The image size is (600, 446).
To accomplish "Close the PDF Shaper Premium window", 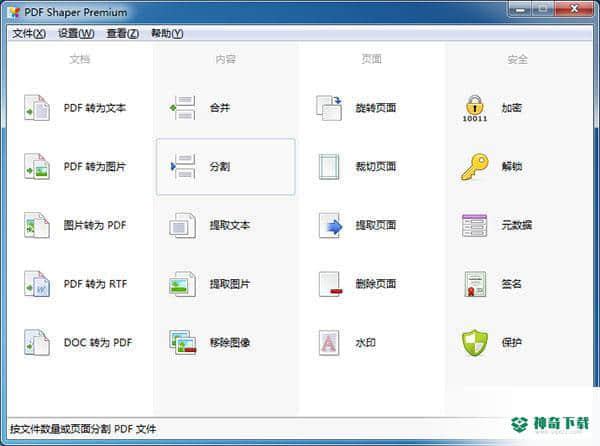I will (574, 9).
